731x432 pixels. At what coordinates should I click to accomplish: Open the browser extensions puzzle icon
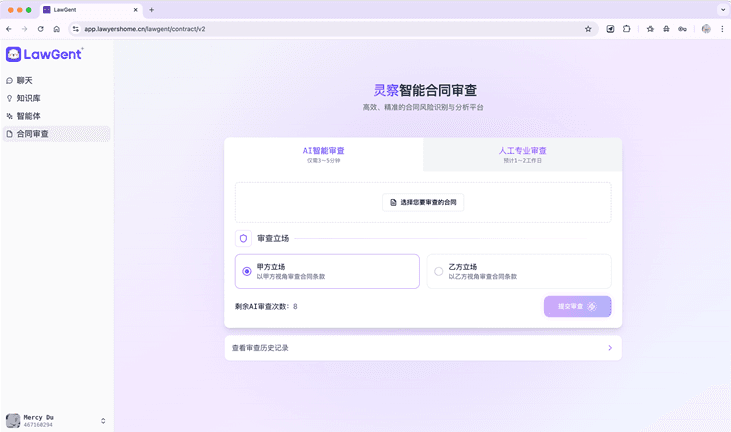pyautogui.click(x=627, y=29)
